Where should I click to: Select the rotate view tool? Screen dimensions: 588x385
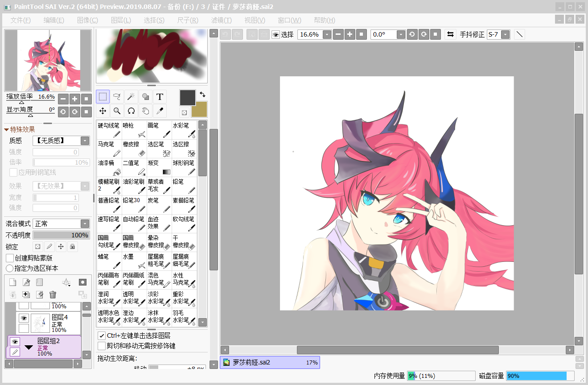pyautogui.click(x=131, y=111)
